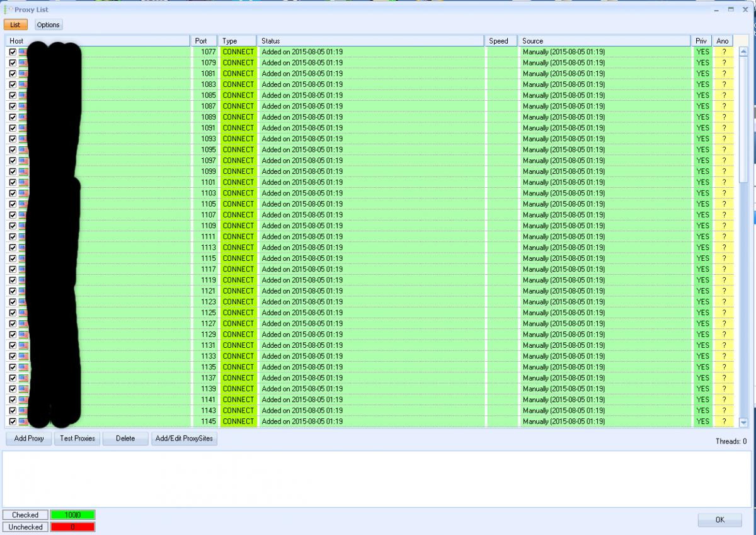This screenshot has height=535, width=756.
Task: Sort by the Host column header
Action: [98, 41]
